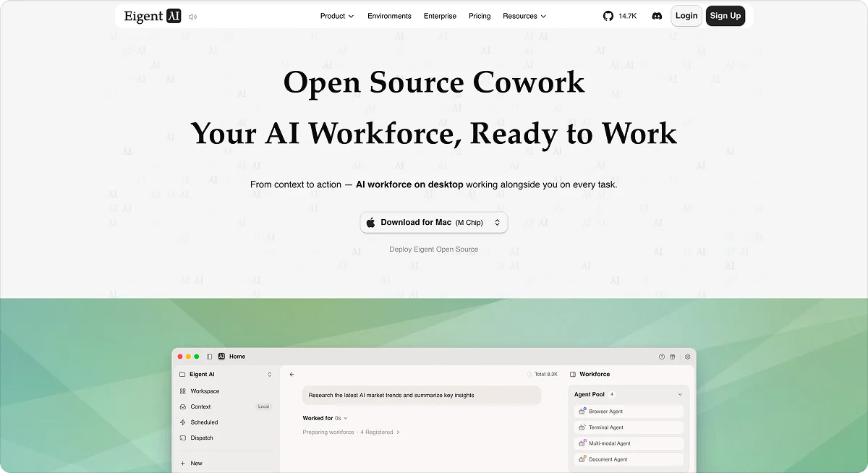
Task: Click the Agent Pool count badge 4
Action: [611, 395]
